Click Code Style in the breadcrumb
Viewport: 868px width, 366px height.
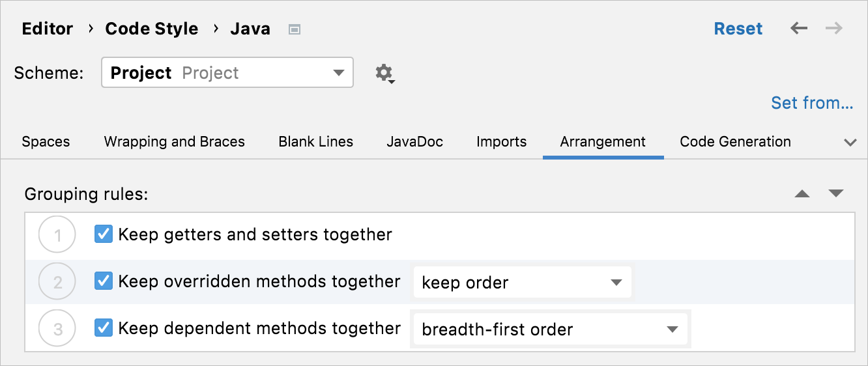[152, 29]
